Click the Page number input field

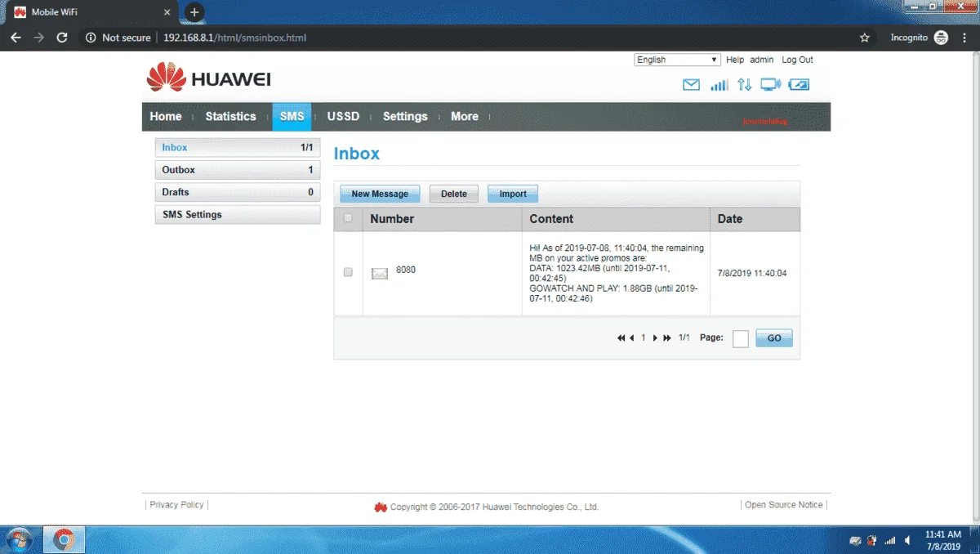(740, 338)
